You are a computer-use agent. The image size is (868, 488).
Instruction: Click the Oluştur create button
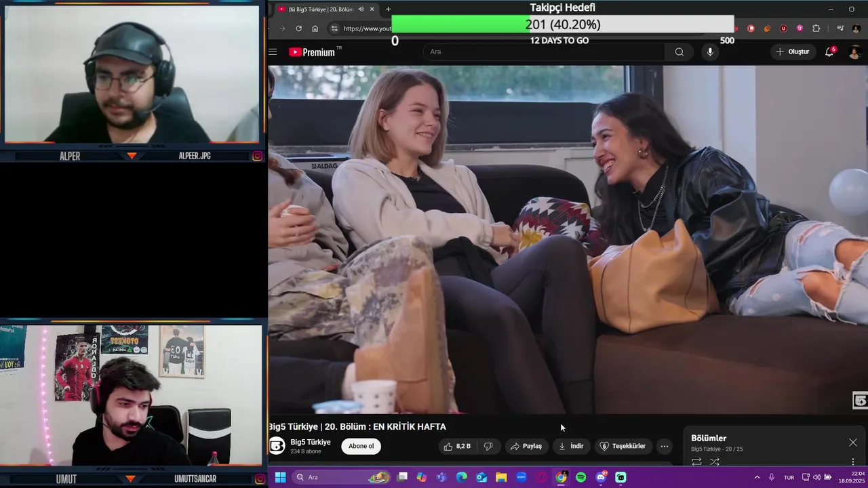pos(793,52)
